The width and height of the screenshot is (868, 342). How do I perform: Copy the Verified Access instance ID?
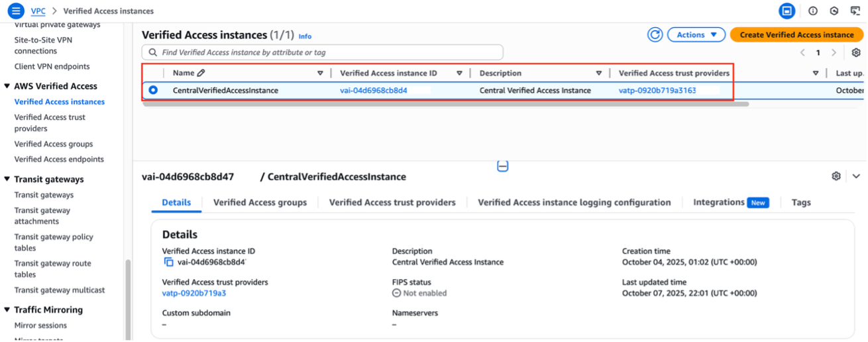tap(168, 262)
